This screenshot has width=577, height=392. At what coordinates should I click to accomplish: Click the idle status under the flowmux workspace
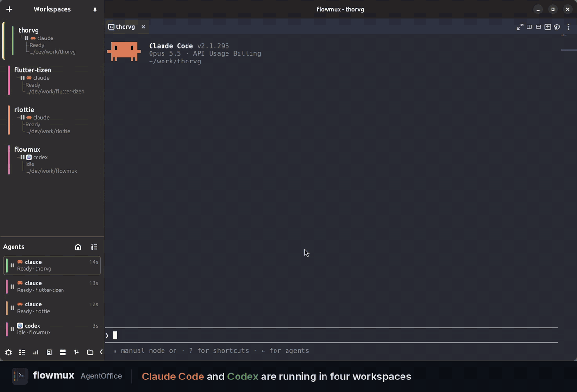(30, 164)
